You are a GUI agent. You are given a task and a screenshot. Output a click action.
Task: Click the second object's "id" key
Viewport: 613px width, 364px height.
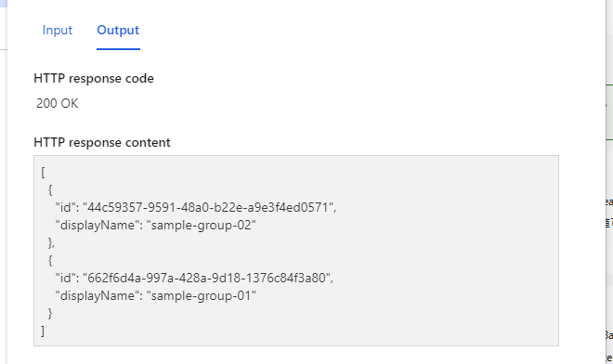click(x=67, y=278)
